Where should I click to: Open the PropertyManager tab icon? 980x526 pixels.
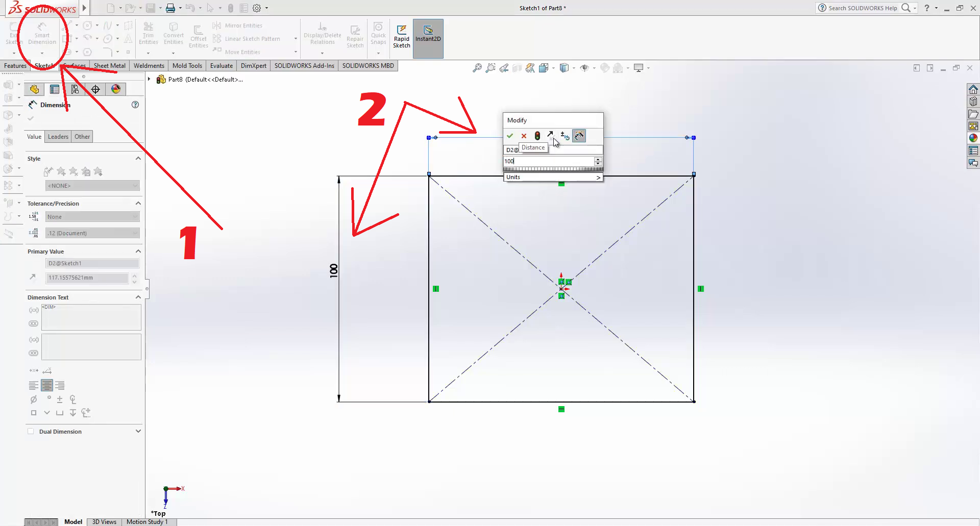click(x=55, y=89)
